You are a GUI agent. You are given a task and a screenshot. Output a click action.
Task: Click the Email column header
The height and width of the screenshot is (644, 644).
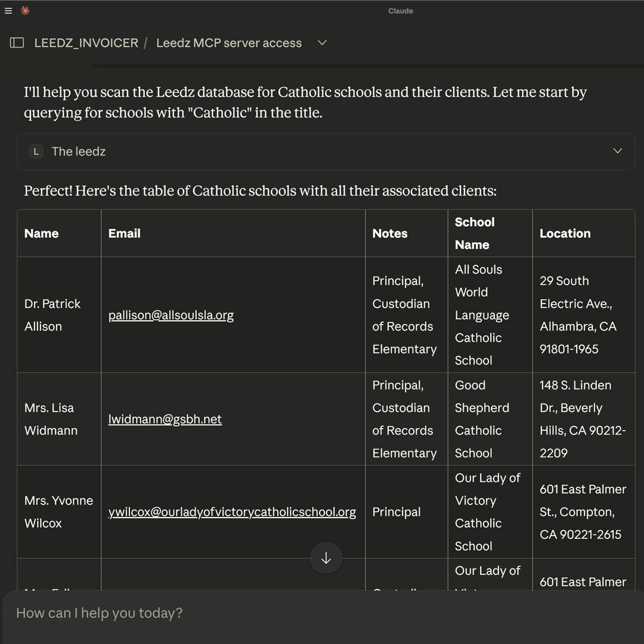tap(125, 234)
